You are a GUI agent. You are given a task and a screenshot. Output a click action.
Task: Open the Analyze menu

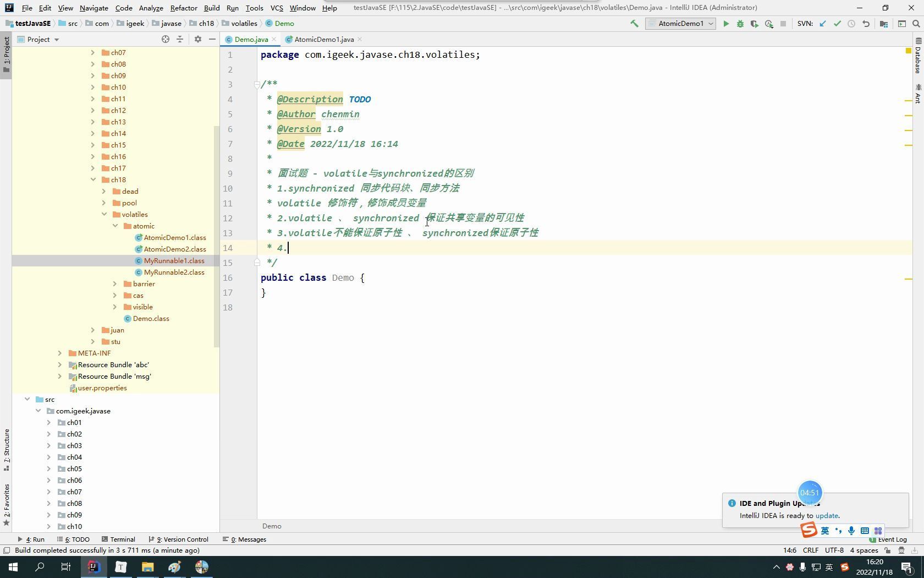[x=151, y=8]
